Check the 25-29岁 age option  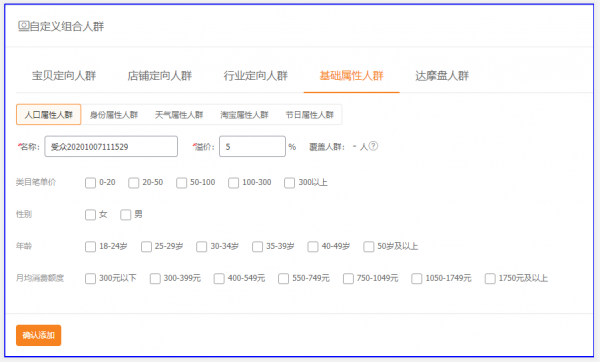pos(146,246)
